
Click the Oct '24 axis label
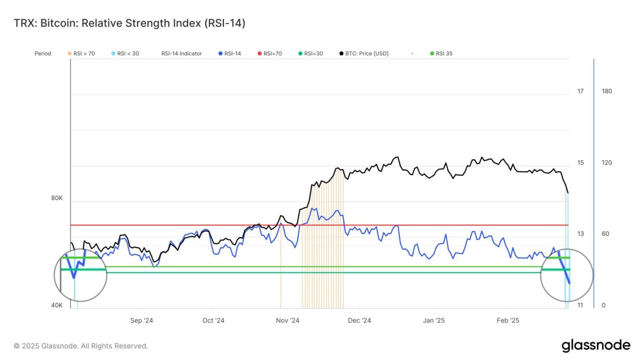coord(213,320)
